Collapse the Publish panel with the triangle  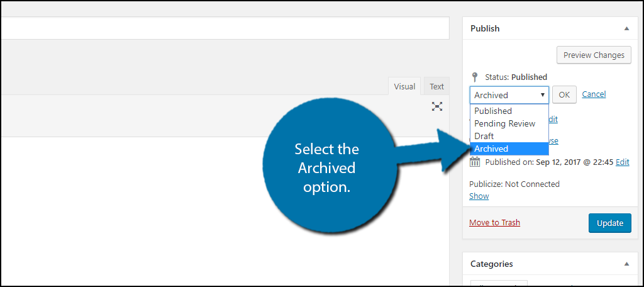point(626,29)
